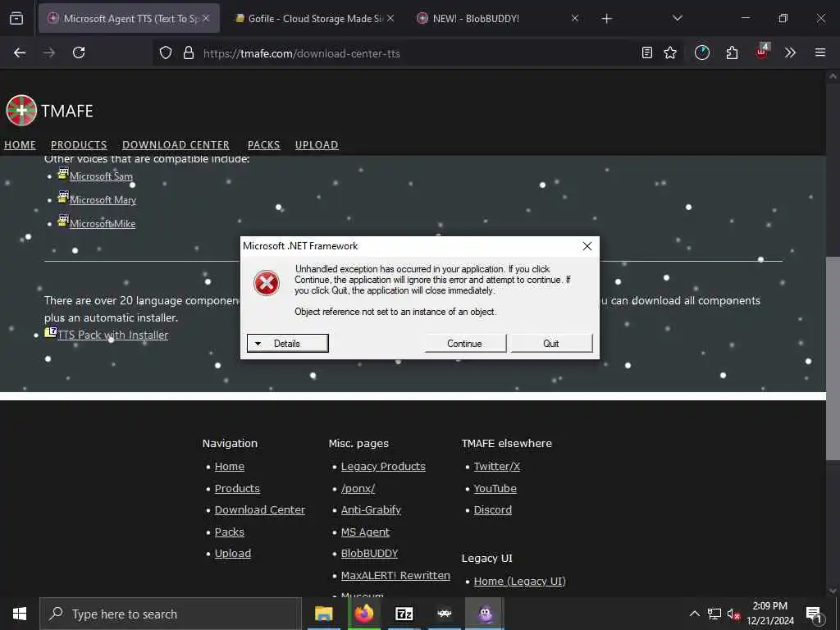Image resolution: width=840 pixels, height=630 pixels.
Task: Open the DOWNLOAD CENTER nav item
Action: 176,144
